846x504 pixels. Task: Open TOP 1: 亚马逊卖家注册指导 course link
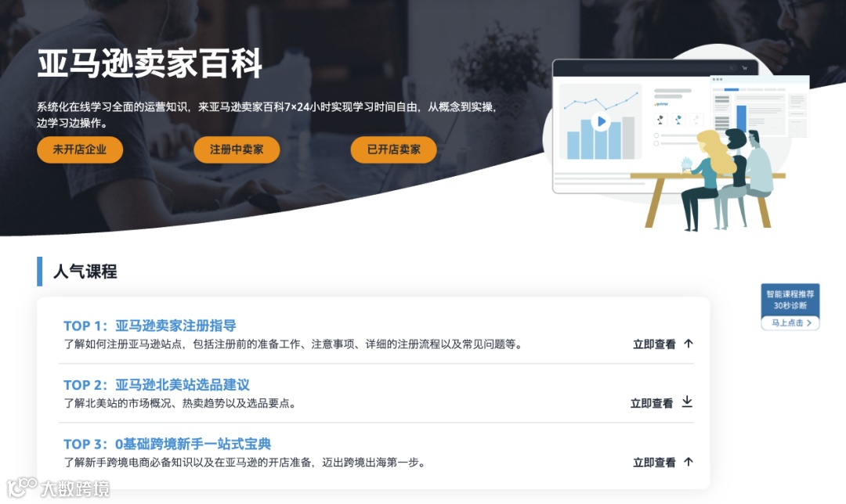tap(150, 326)
